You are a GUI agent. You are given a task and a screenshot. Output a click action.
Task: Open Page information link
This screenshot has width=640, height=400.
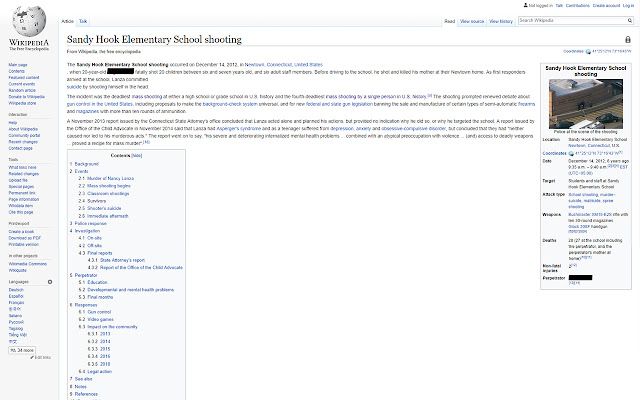24,200
